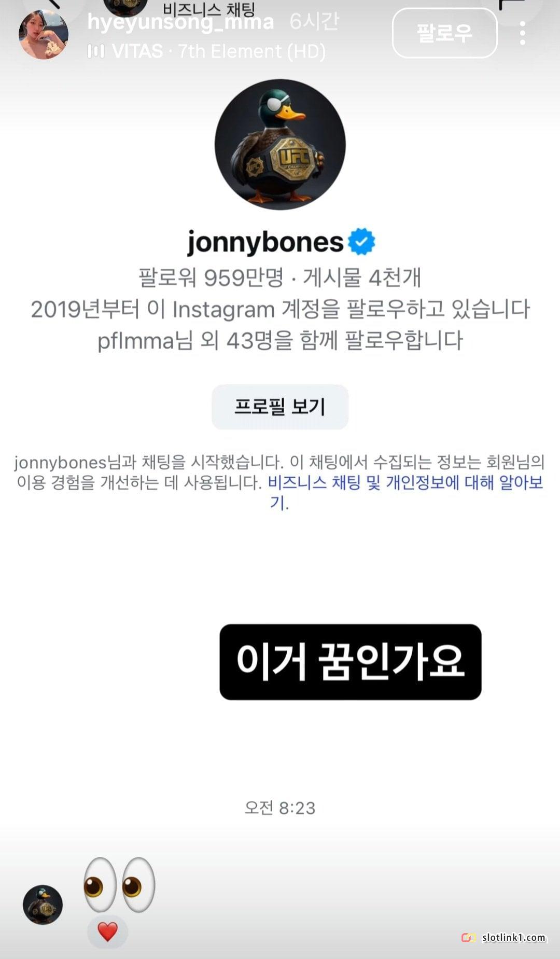Tap the 오전 8:23 timestamp
The width and height of the screenshot is (560, 959).
click(x=280, y=808)
